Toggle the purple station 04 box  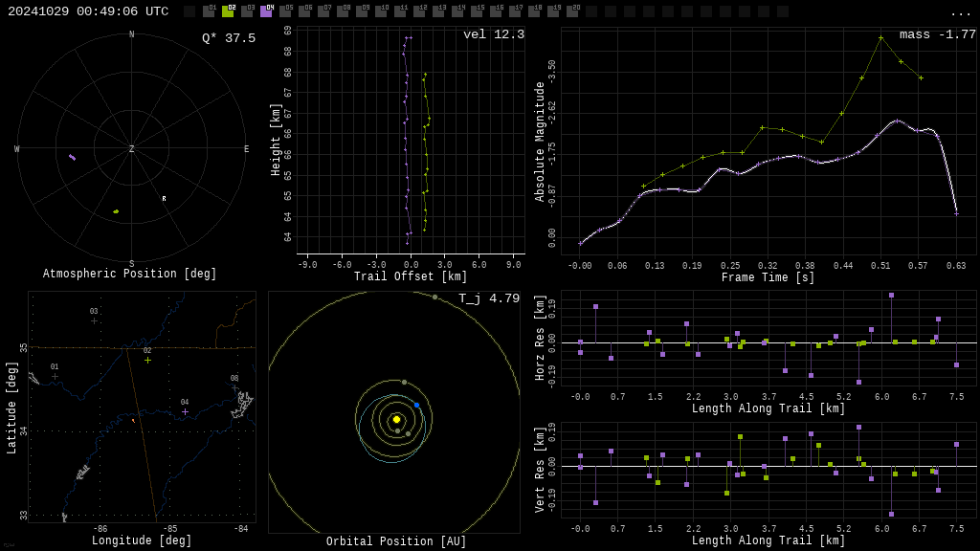tap(266, 11)
